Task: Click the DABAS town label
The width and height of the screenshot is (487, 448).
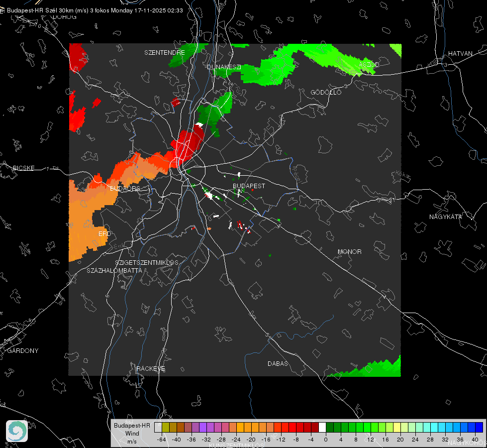Action: pos(278,363)
